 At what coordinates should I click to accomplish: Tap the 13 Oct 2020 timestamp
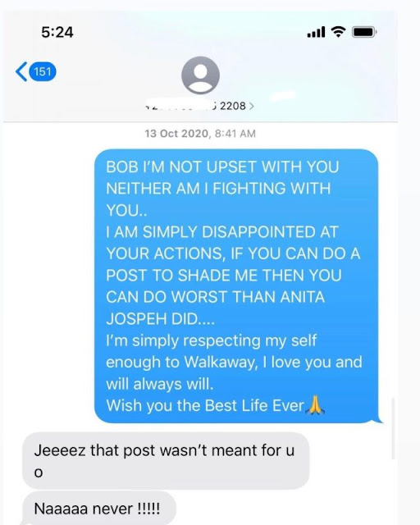point(200,134)
